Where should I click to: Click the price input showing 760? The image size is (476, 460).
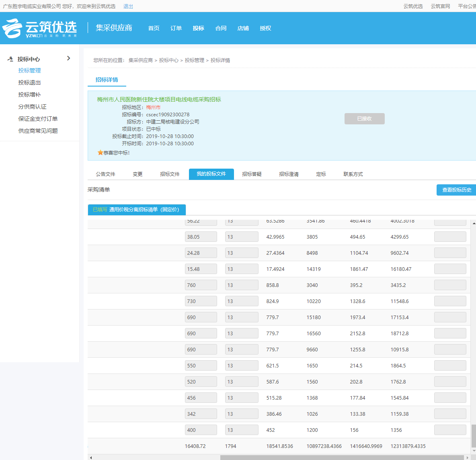tap(201, 285)
